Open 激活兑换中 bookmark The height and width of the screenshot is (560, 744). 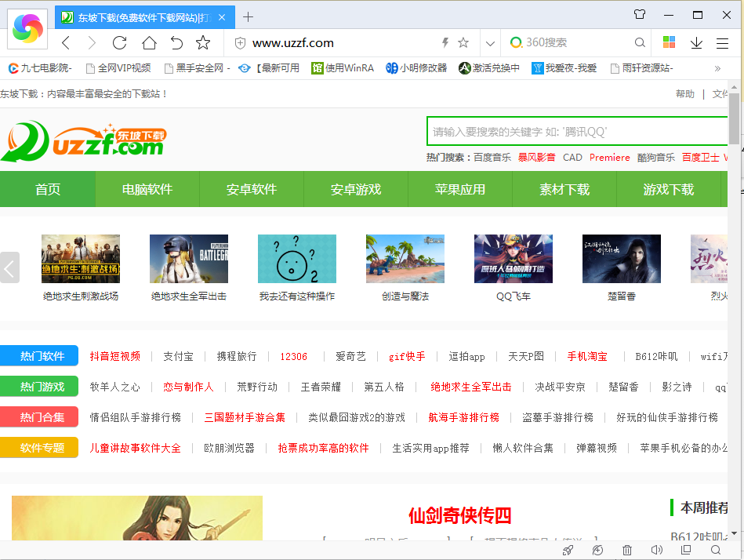(x=488, y=68)
